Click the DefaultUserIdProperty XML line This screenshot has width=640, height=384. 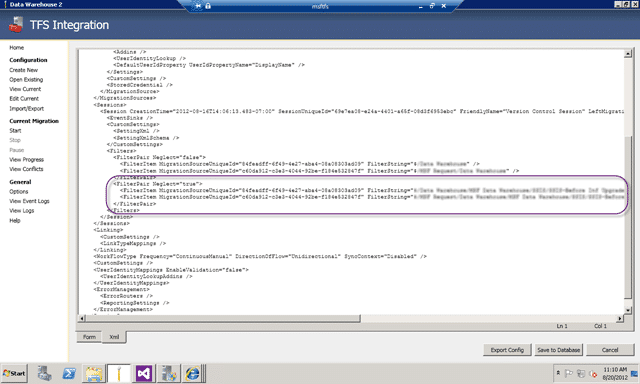pos(209,65)
